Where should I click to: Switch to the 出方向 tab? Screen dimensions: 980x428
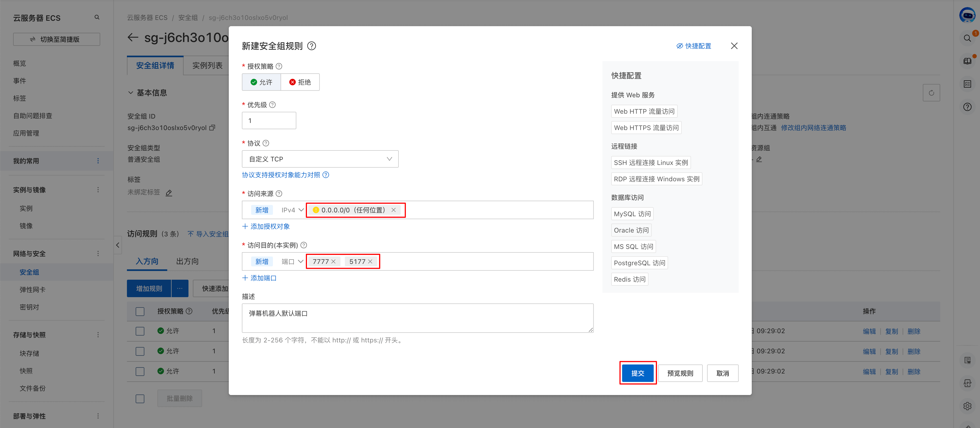(x=187, y=261)
